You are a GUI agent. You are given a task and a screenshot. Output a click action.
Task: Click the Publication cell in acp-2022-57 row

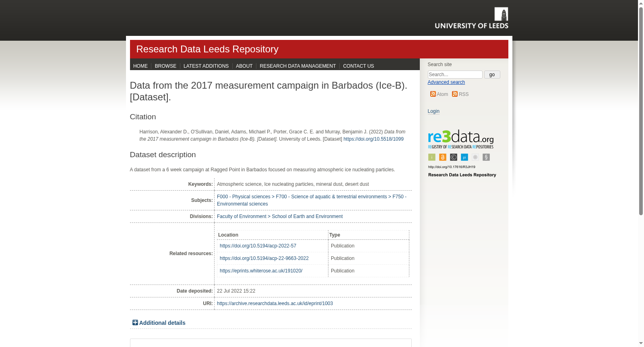click(x=343, y=246)
